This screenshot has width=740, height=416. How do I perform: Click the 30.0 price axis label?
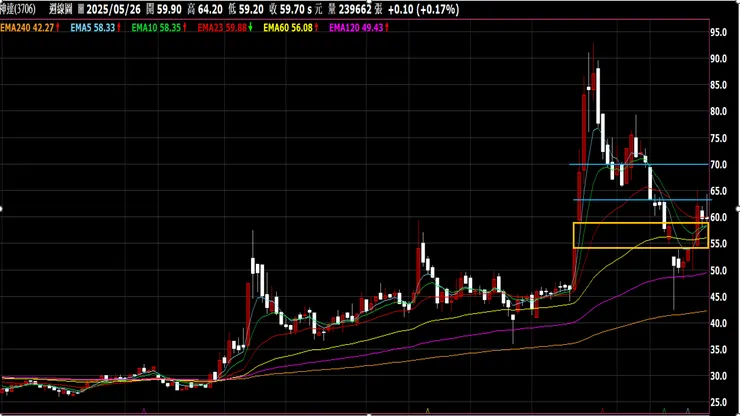[x=718, y=376]
